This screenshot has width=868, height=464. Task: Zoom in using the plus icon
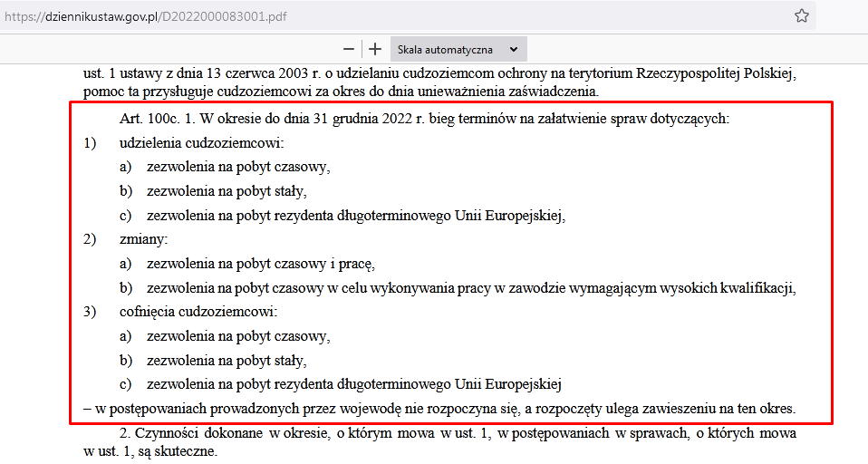click(x=375, y=49)
